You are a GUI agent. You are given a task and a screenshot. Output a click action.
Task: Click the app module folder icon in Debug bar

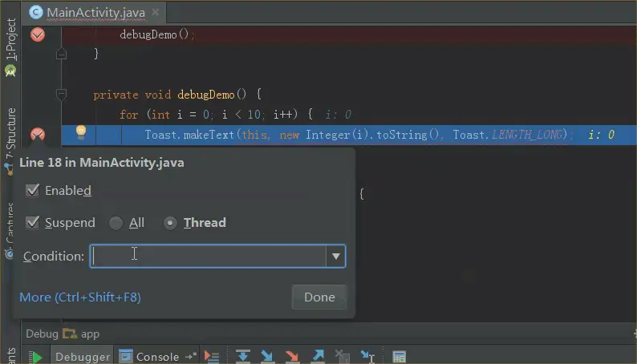tap(70, 334)
